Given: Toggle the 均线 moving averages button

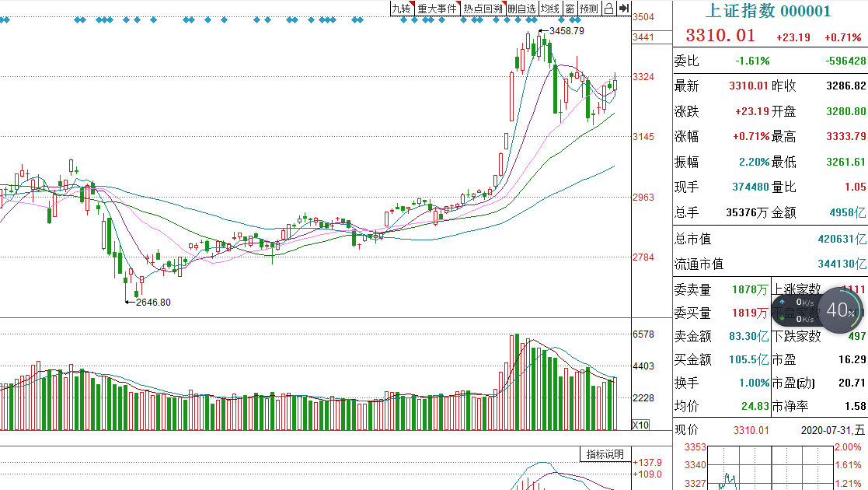Looking at the screenshot, I should 550,9.
